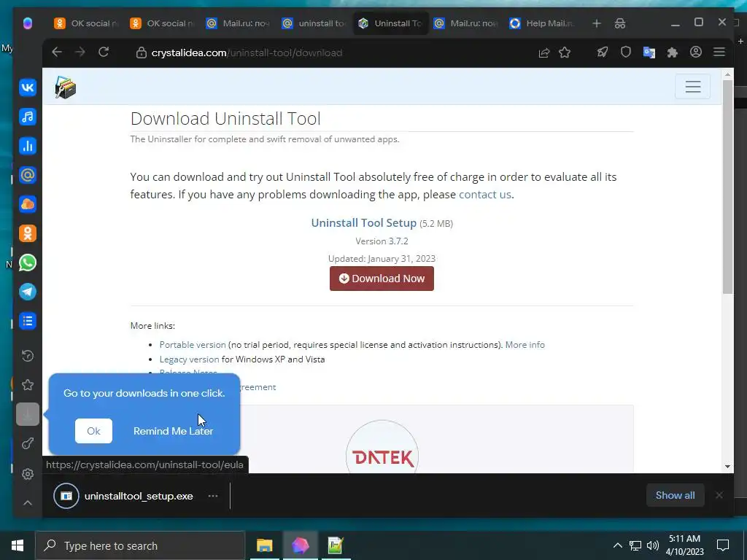Click the Uninstall Tool site logo
The image size is (747, 560).
(65, 87)
